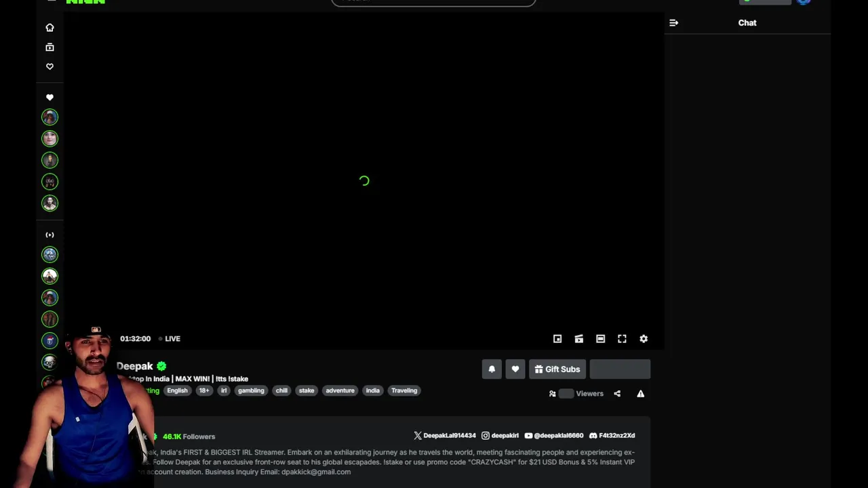Select the adventure tag
868x488 pixels.
[x=340, y=390]
